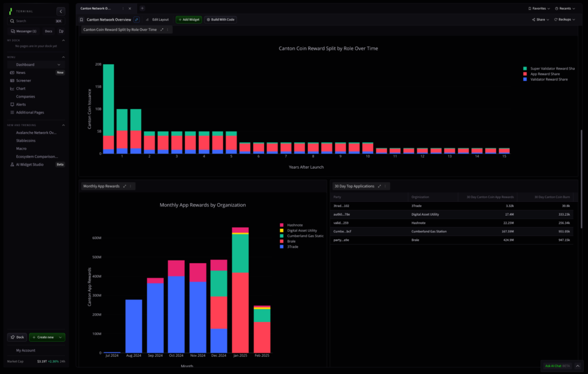Click the search input field

(x=36, y=21)
